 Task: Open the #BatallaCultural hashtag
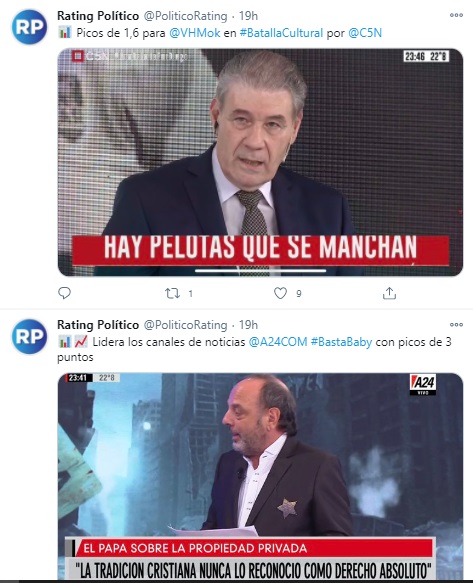(281, 33)
